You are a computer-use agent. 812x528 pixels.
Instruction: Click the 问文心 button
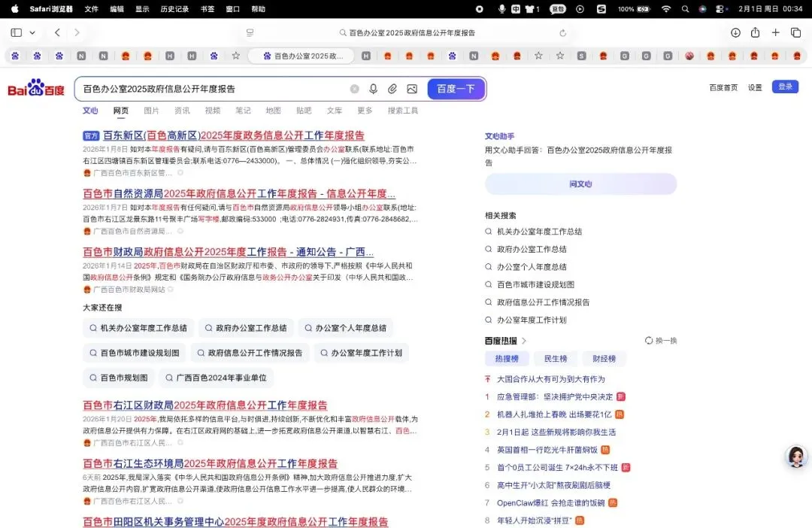pos(580,184)
